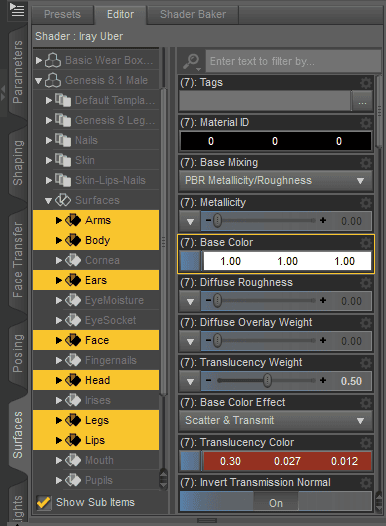
Task: Open Metallicity map dropdown arrow
Action: click(190, 221)
